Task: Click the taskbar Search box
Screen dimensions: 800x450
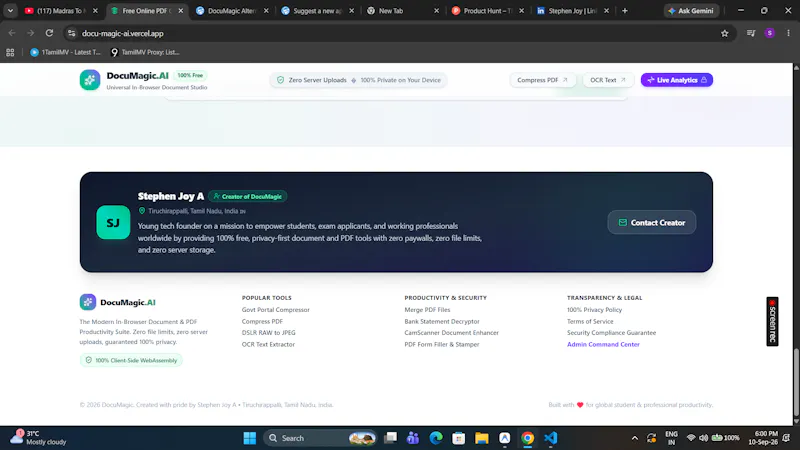Action: click(x=320, y=438)
